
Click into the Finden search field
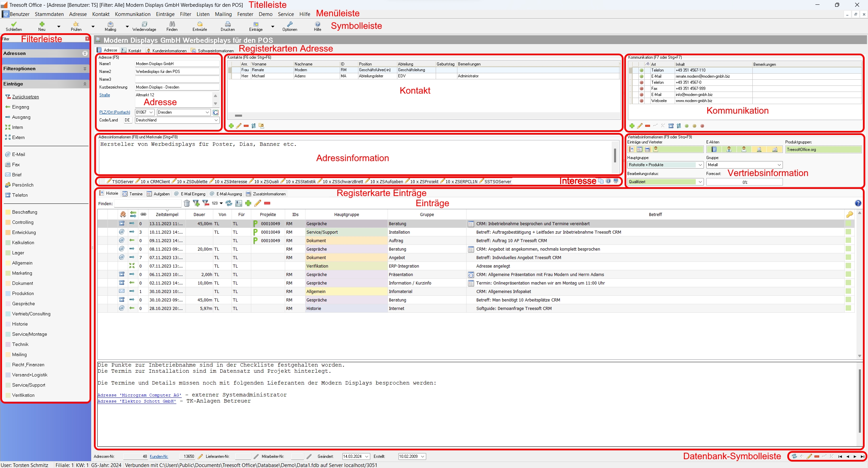click(x=147, y=203)
